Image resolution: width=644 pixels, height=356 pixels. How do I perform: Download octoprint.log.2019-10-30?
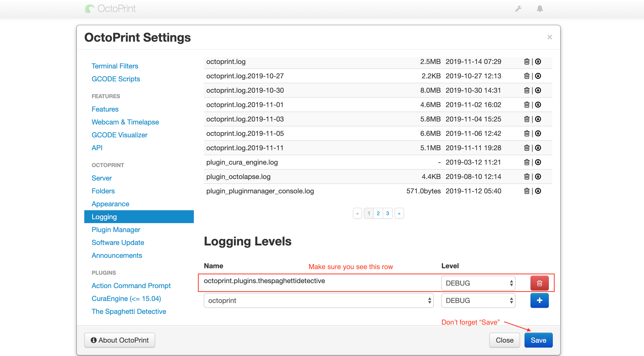(538, 90)
